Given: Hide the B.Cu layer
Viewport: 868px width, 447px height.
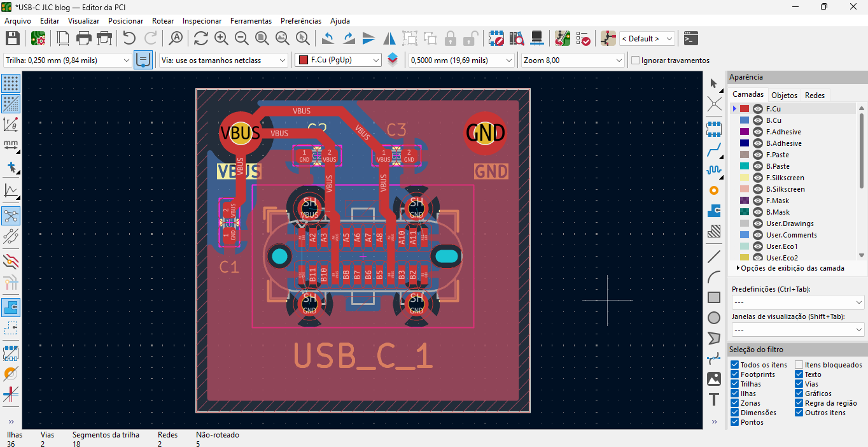Looking at the screenshot, I should coord(757,120).
